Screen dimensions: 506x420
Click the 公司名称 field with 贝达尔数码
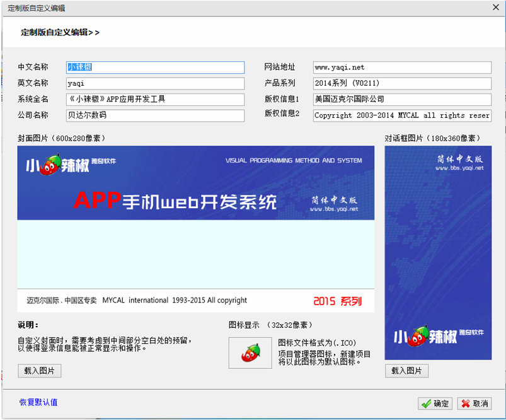tap(155, 115)
